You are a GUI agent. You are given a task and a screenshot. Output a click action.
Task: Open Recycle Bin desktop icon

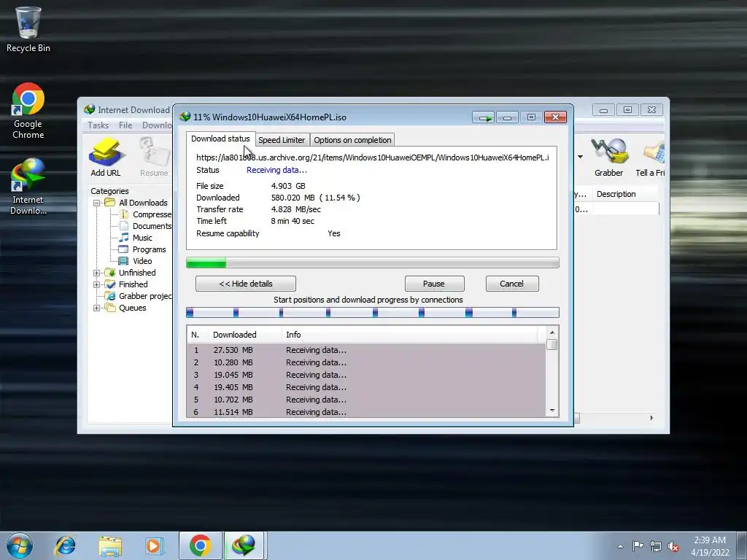[28, 29]
